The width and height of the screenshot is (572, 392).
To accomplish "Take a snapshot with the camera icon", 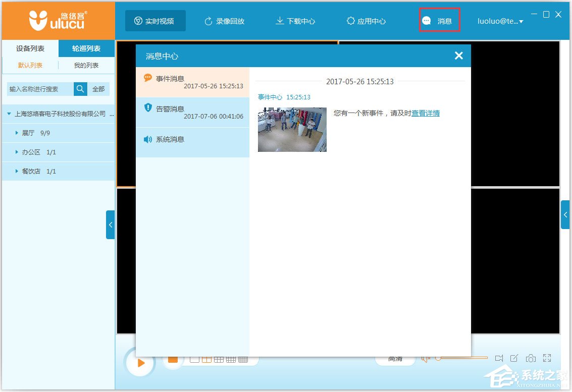I will [531, 358].
